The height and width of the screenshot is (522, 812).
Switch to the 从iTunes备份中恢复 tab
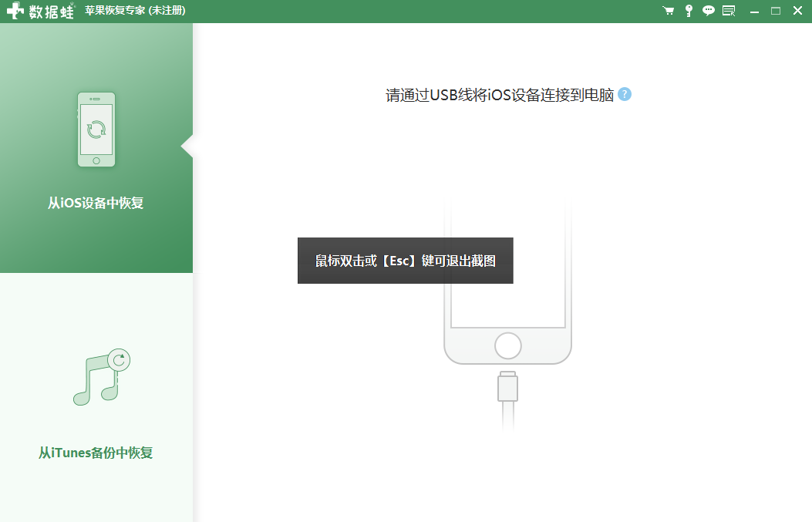[x=96, y=453]
